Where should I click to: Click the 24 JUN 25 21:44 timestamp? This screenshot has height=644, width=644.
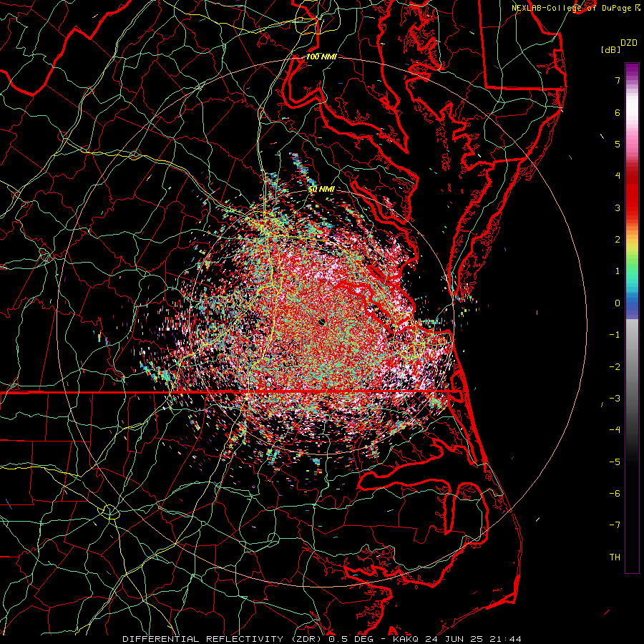coord(472,639)
